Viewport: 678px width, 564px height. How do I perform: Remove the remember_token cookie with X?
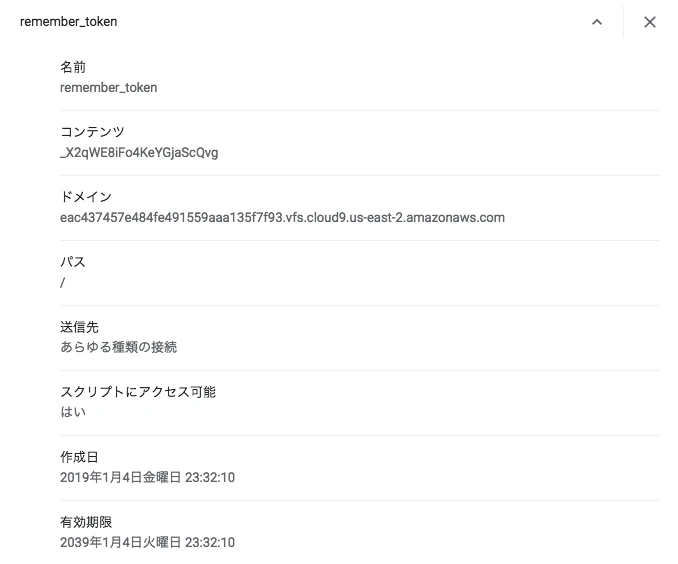coord(649,22)
